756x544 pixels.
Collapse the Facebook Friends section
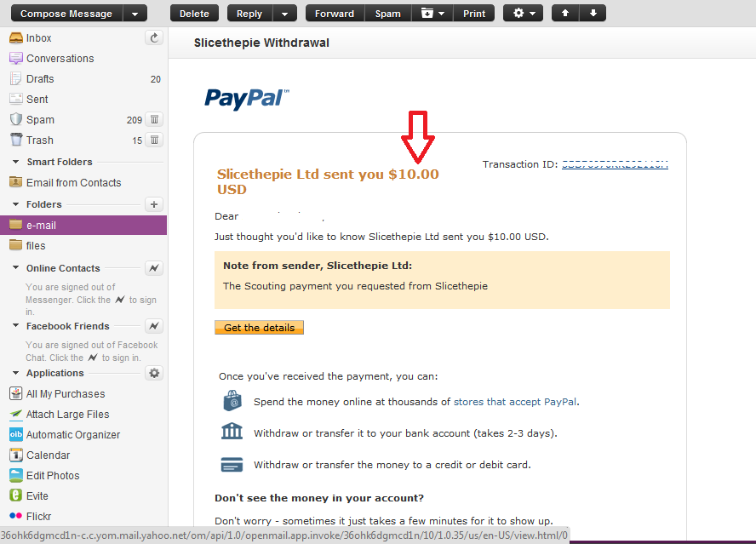pyautogui.click(x=16, y=325)
